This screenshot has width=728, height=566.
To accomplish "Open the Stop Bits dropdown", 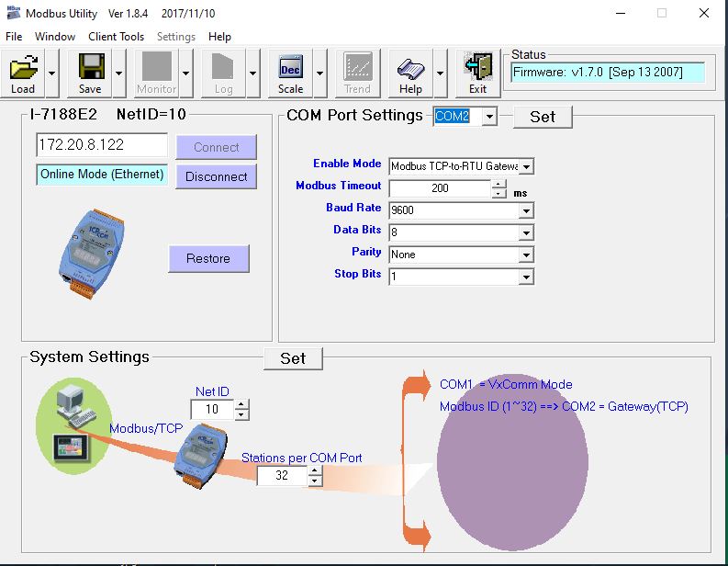I will coord(526,277).
